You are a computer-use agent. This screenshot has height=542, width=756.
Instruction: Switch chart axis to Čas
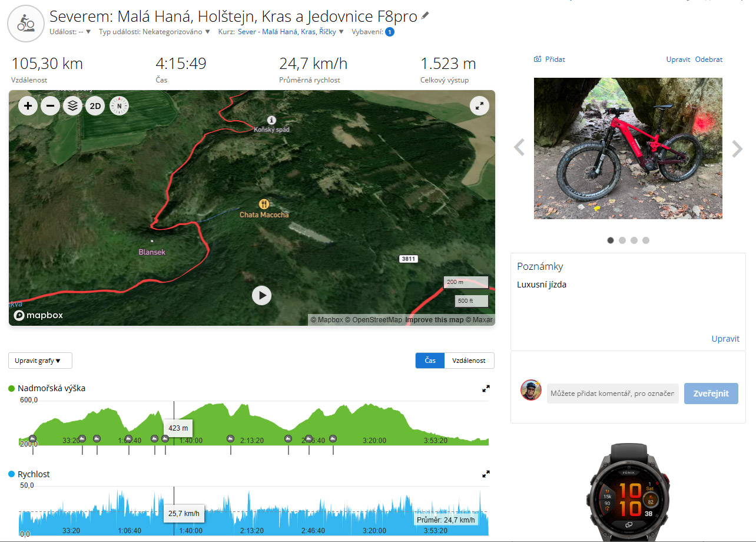pos(430,361)
